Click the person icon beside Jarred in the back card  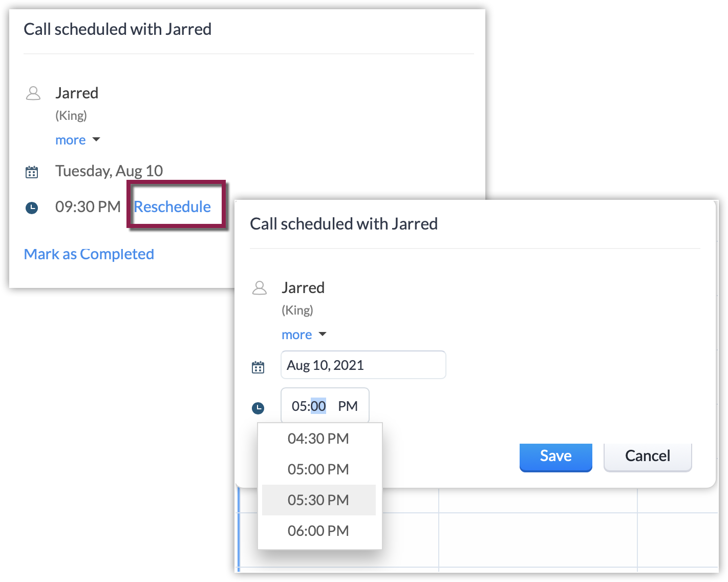33,93
